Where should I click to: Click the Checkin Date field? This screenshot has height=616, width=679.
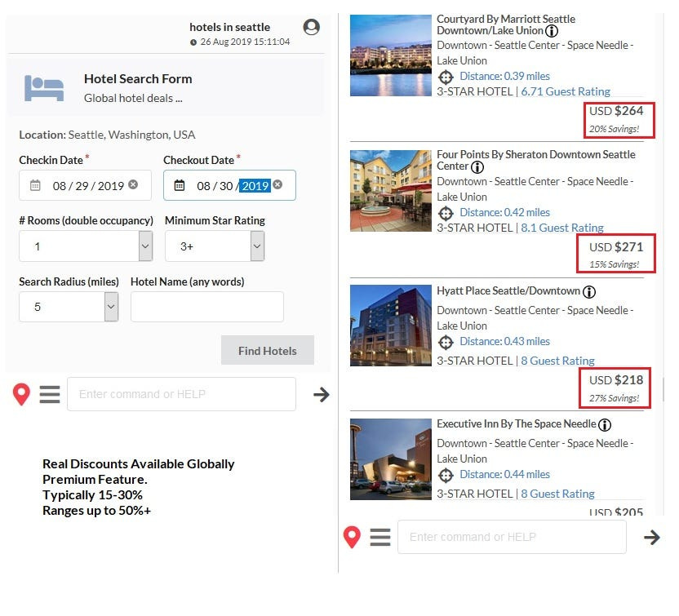click(86, 185)
